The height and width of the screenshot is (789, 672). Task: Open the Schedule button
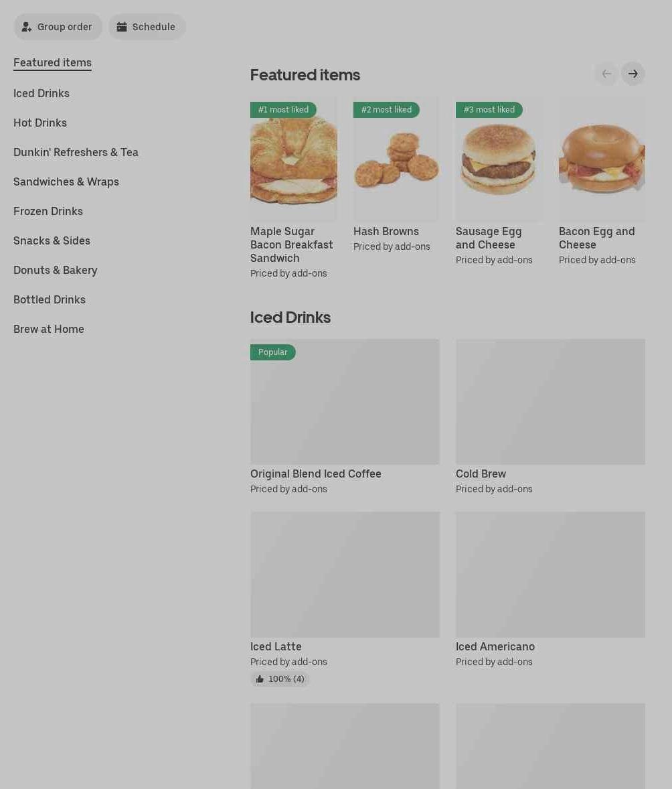point(147,27)
